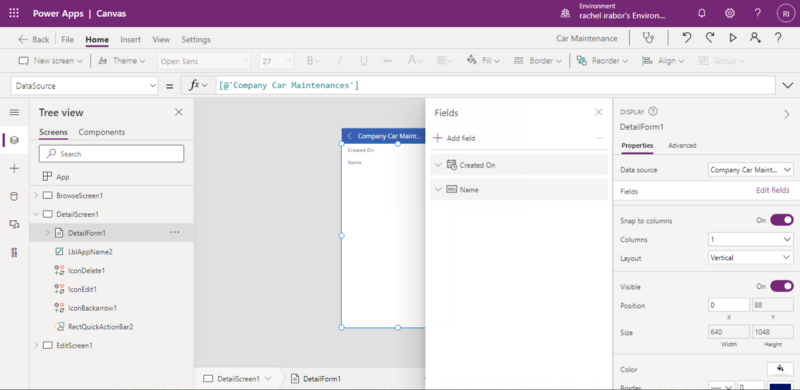Image resolution: width=800 pixels, height=390 pixels.
Task: Close the Tree view panel
Action: pyautogui.click(x=179, y=112)
